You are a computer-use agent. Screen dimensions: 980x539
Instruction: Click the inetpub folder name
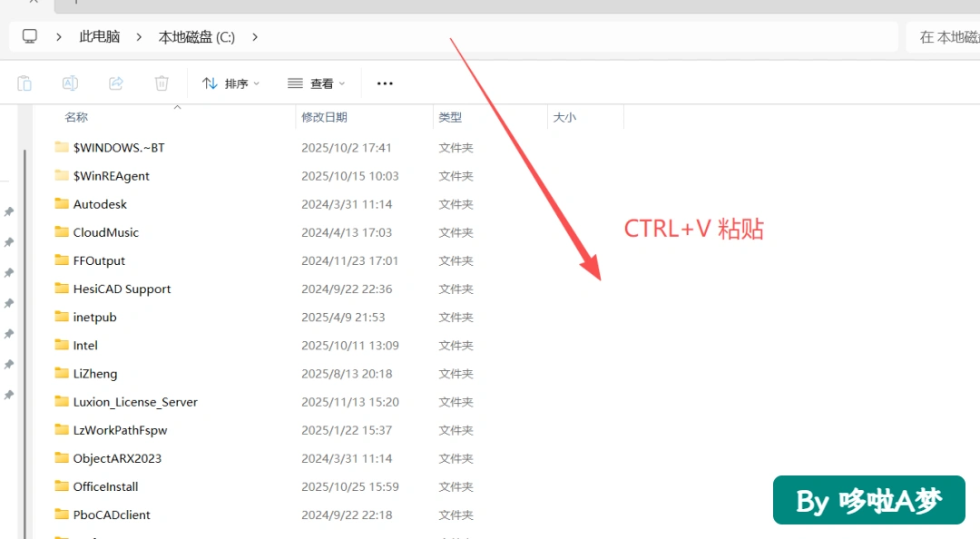click(94, 317)
